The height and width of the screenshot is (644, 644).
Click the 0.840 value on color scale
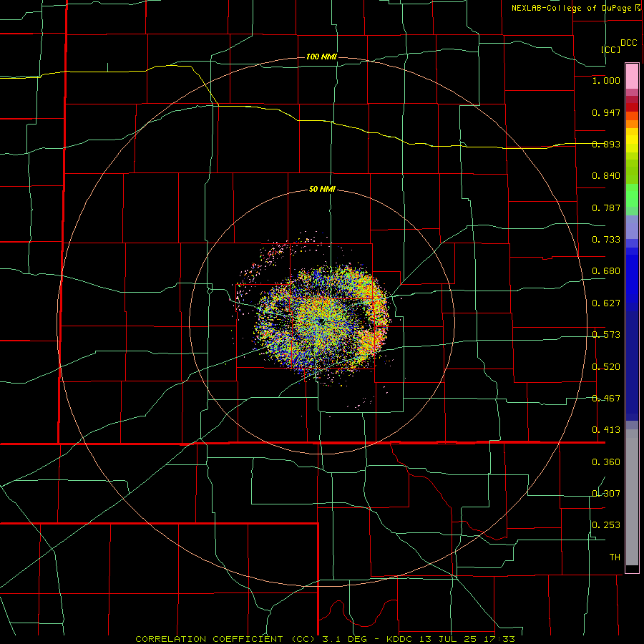point(606,176)
